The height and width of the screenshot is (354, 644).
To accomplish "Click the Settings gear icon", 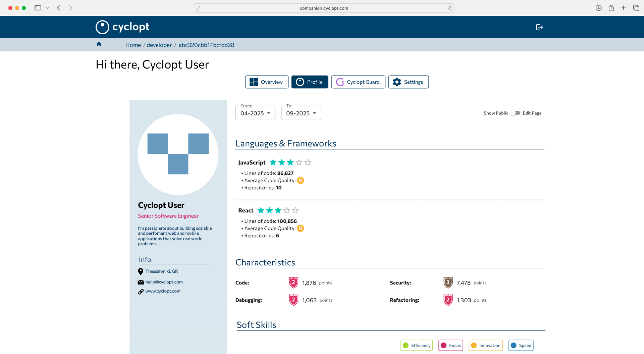I will click(397, 82).
